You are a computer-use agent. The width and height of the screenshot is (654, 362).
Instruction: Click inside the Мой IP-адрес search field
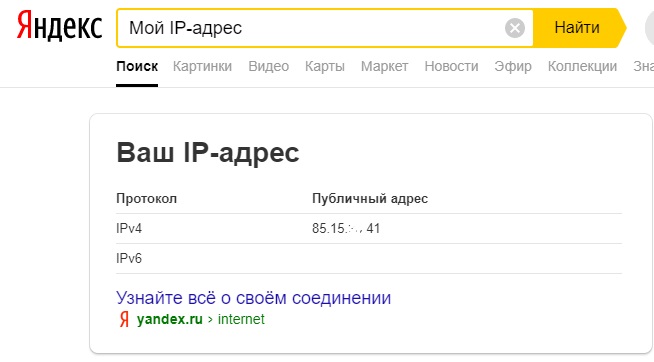[311, 28]
